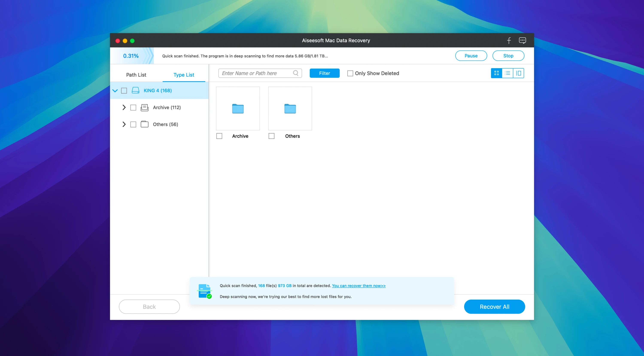The width and height of the screenshot is (644, 356).
Task: Open the Others folder thumbnail
Action: [290, 108]
